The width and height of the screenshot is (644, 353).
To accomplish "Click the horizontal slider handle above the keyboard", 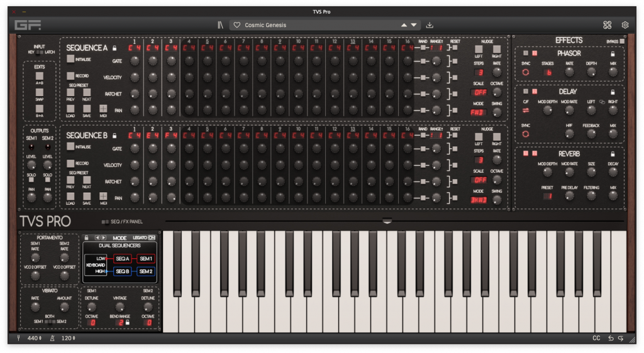I will [x=387, y=221].
